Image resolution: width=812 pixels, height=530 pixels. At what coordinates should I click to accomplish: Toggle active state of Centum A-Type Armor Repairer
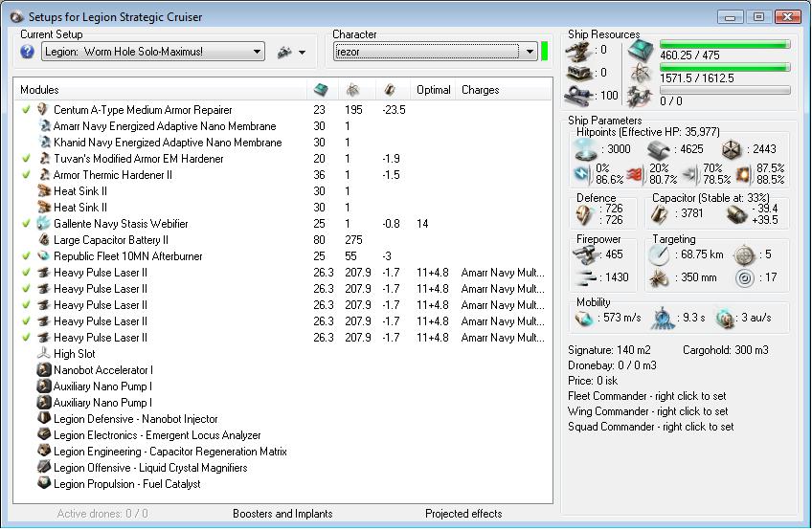point(26,110)
